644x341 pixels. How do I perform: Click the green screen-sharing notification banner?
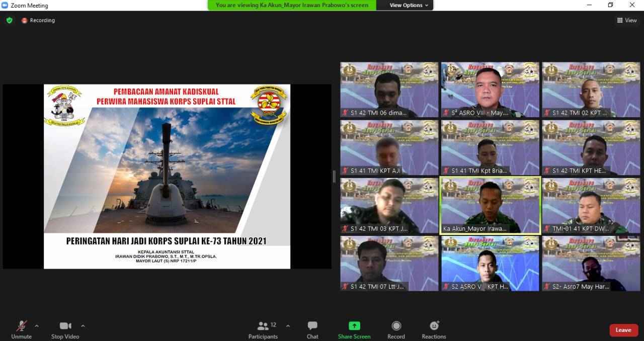(292, 5)
